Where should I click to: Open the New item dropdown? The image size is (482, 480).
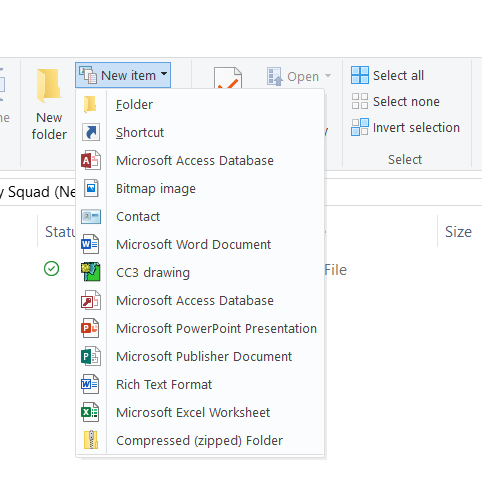click(123, 75)
